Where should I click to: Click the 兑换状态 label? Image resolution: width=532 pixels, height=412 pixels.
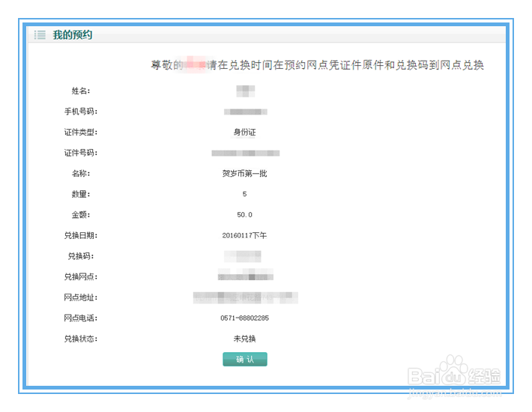pyautogui.click(x=81, y=339)
